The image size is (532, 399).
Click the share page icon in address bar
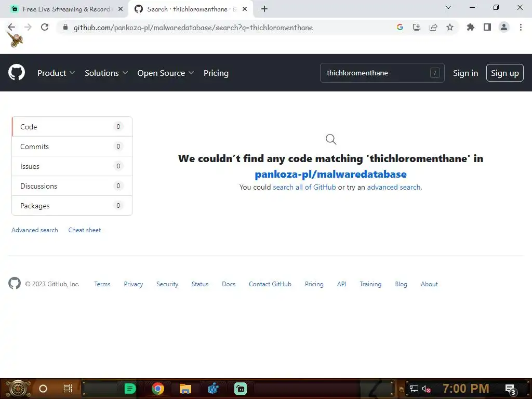pos(433,27)
